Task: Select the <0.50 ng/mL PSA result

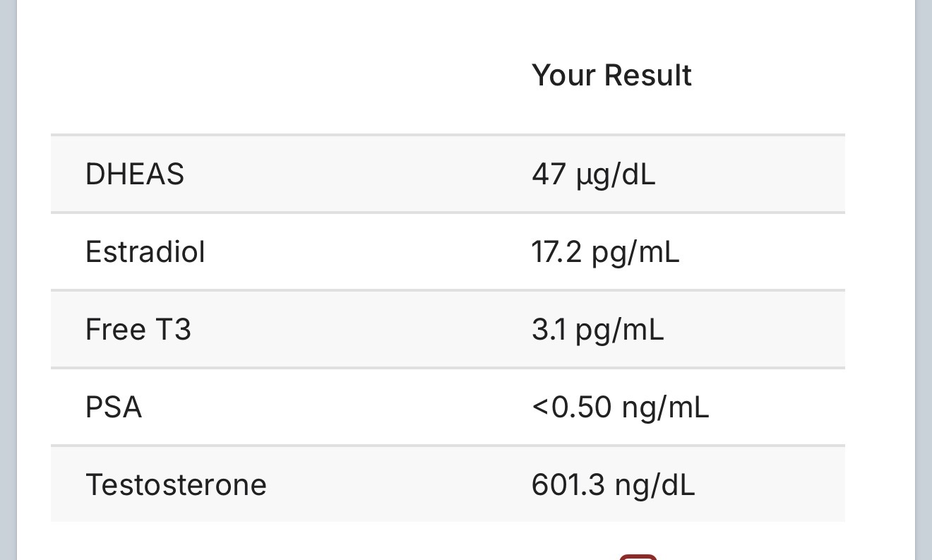Action: point(620,407)
